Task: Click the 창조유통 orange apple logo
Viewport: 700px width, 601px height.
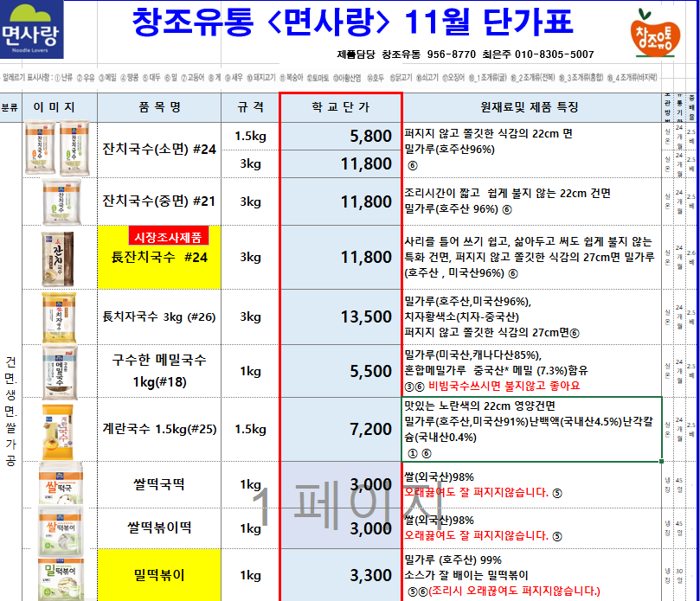Action: 655,34
